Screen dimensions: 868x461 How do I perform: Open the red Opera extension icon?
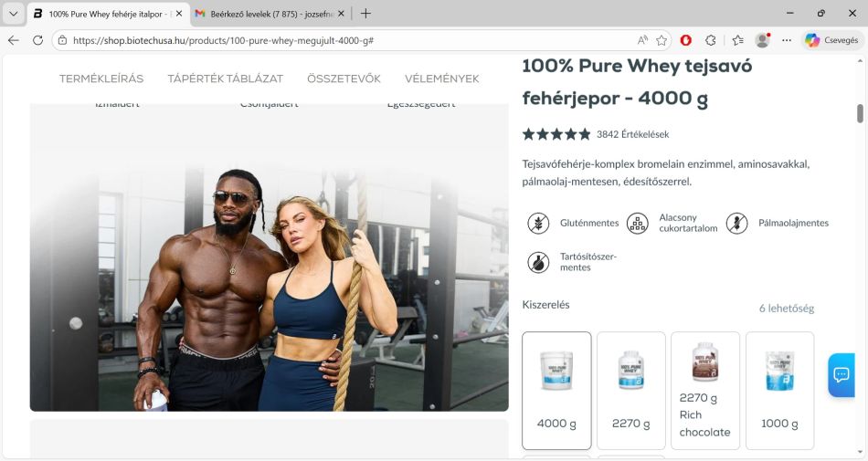(686, 40)
